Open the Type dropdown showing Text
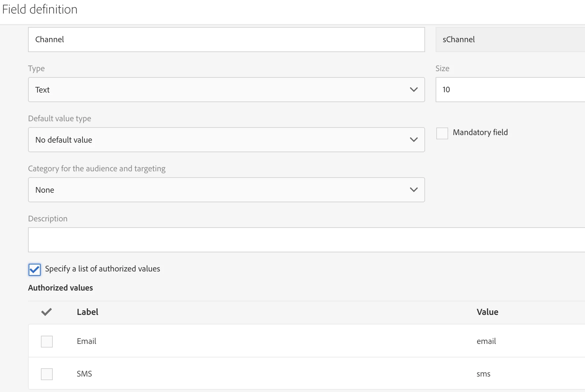Screen dimensions: 585x392 click(x=218, y=90)
